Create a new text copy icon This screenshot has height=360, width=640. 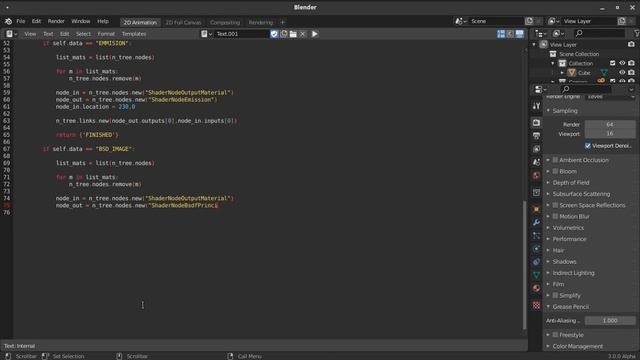tap(284, 34)
